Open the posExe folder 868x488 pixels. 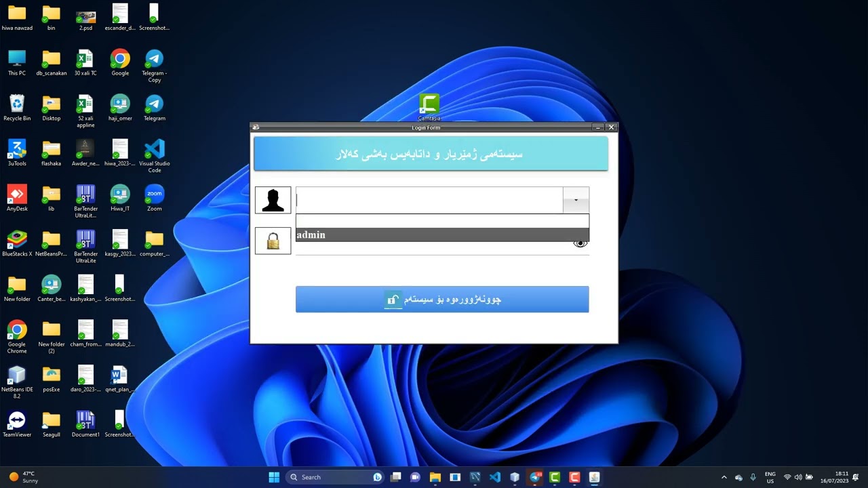pyautogui.click(x=52, y=379)
